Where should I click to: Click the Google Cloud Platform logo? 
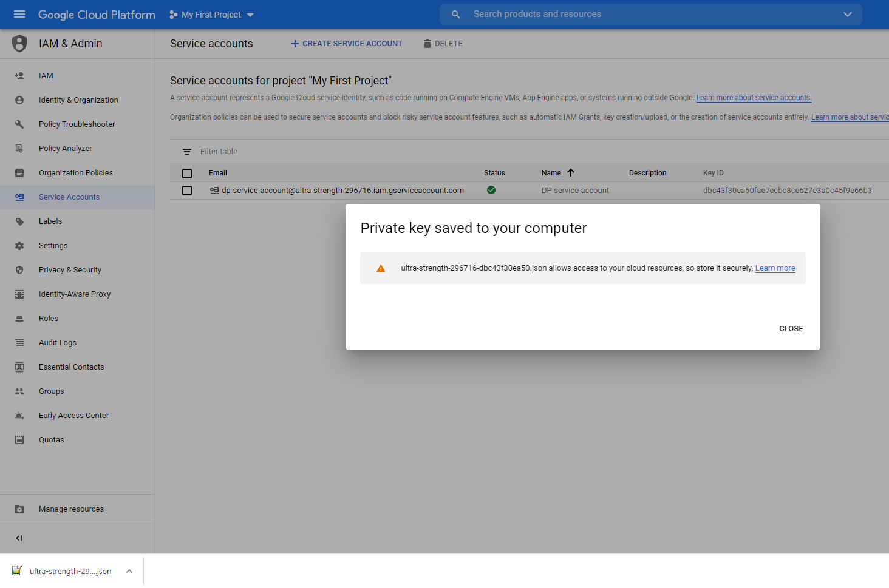click(97, 15)
